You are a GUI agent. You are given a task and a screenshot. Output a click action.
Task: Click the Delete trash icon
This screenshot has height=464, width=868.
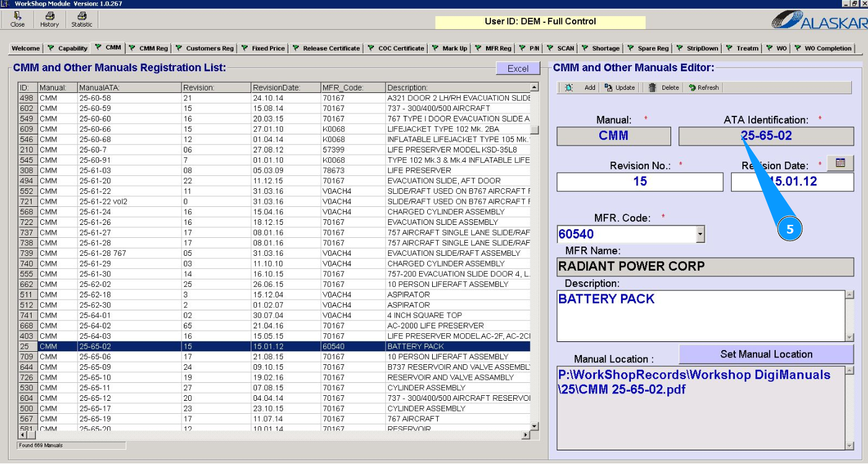click(653, 88)
